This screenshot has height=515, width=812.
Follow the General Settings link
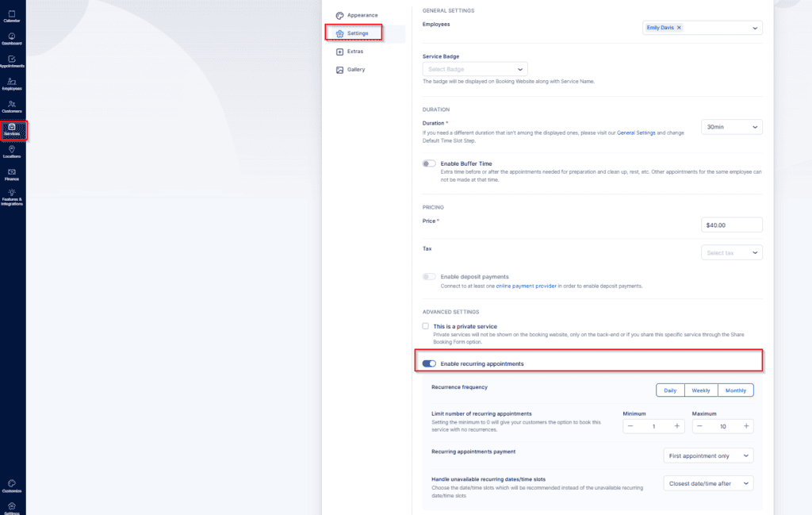click(x=636, y=133)
